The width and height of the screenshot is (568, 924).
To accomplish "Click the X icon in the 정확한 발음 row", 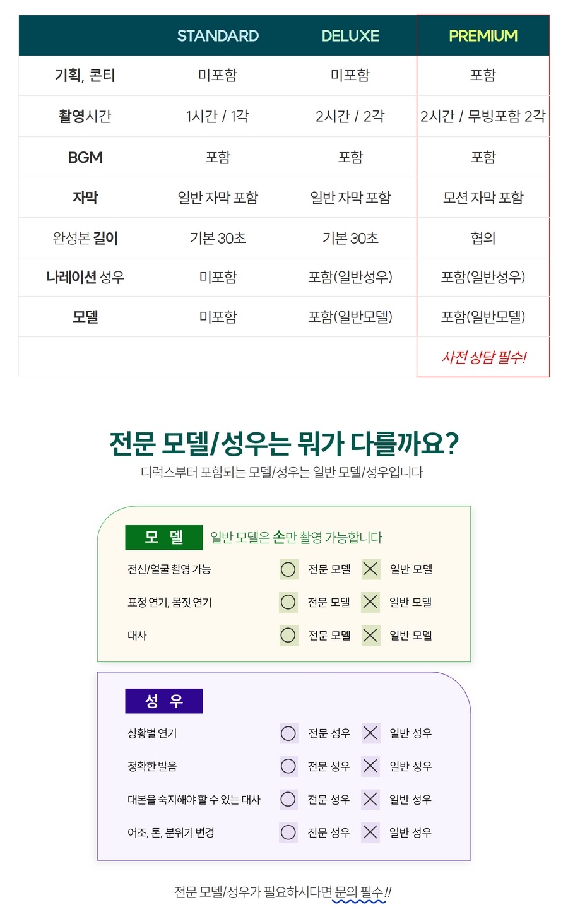I will 370,766.
